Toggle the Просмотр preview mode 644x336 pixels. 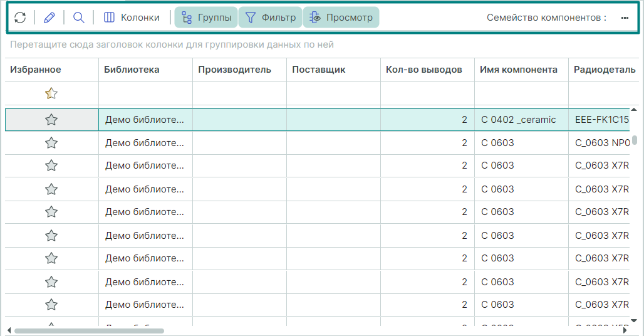[341, 18]
